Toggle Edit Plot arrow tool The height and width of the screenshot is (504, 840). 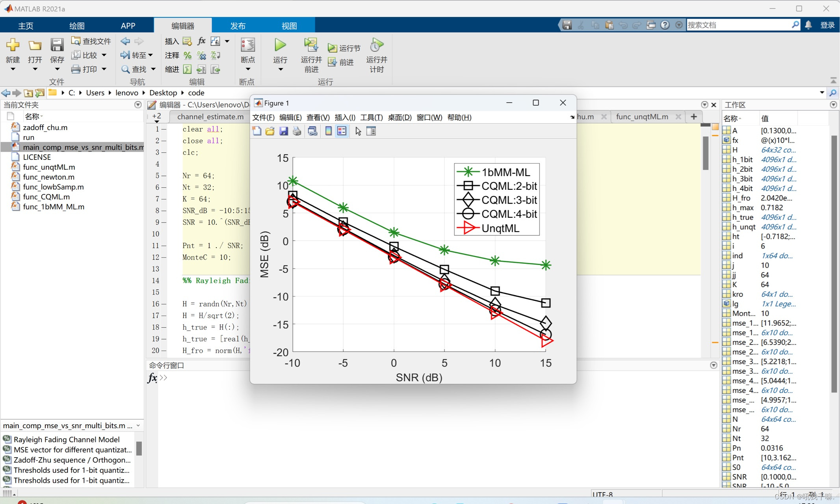tap(358, 131)
